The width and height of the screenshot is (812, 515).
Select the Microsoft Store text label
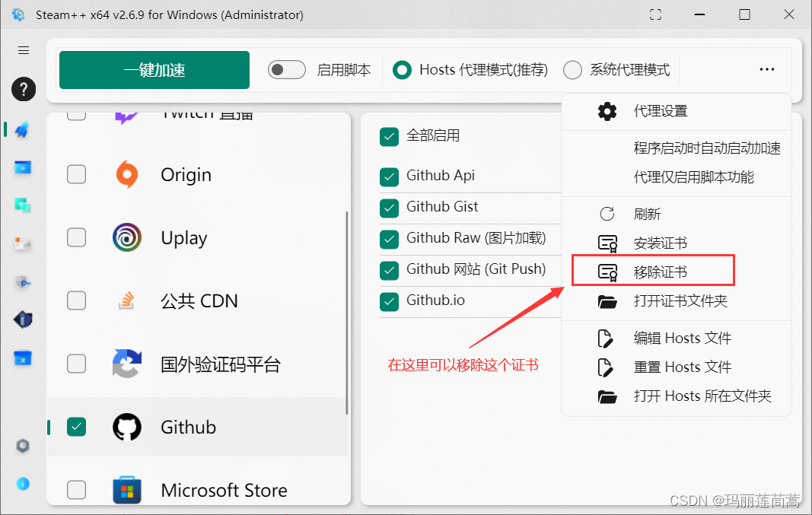click(224, 490)
